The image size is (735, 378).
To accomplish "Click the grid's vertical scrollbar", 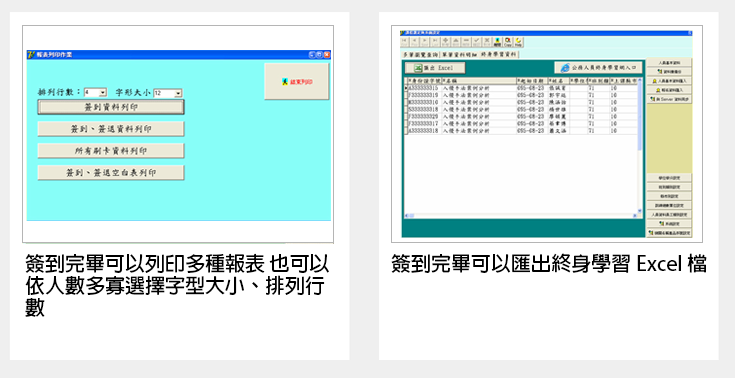I will (640, 145).
